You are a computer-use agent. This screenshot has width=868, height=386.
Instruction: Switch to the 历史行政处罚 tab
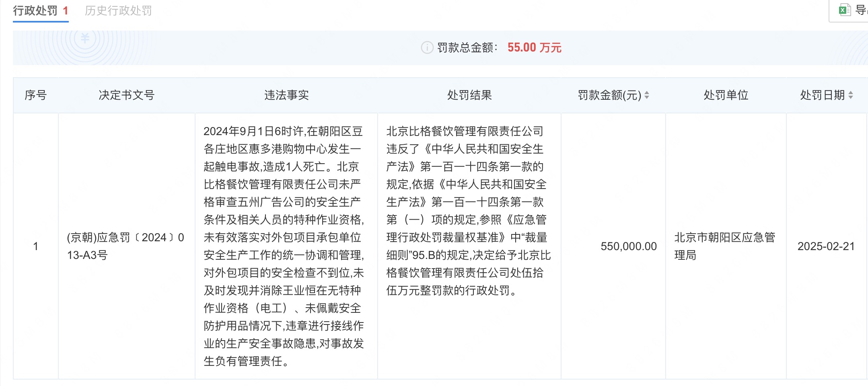(x=118, y=11)
